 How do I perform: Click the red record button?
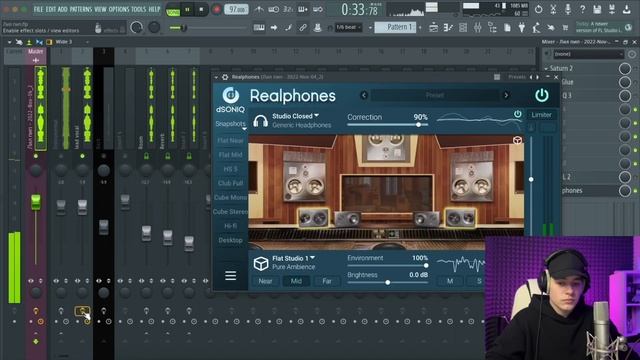pyautogui.click(x=216, y=9)
